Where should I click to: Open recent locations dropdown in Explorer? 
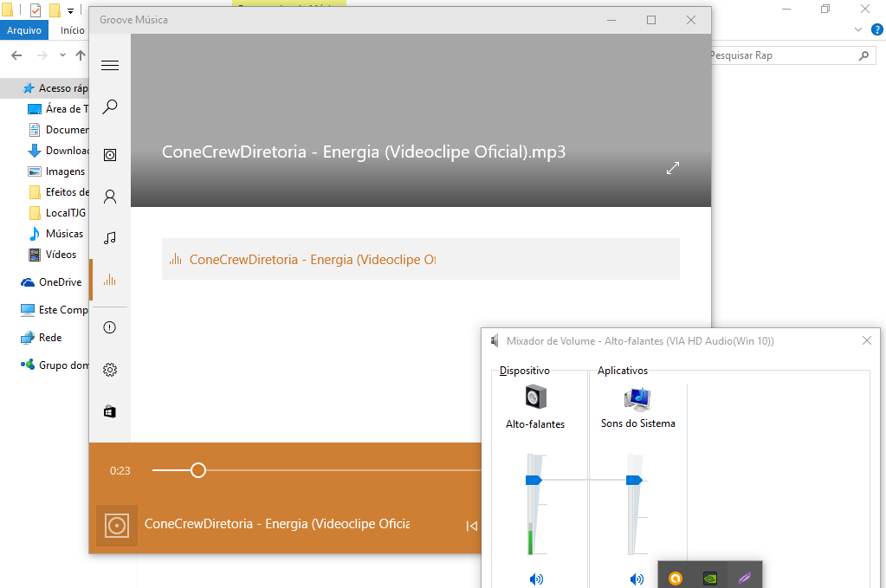[x=62, y=55]
